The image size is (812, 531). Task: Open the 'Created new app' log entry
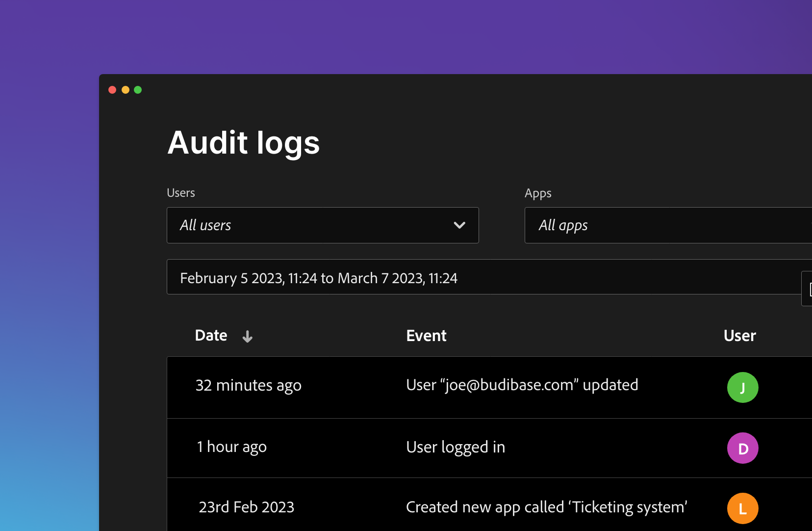pyautogui.click(x=546, y=507)
